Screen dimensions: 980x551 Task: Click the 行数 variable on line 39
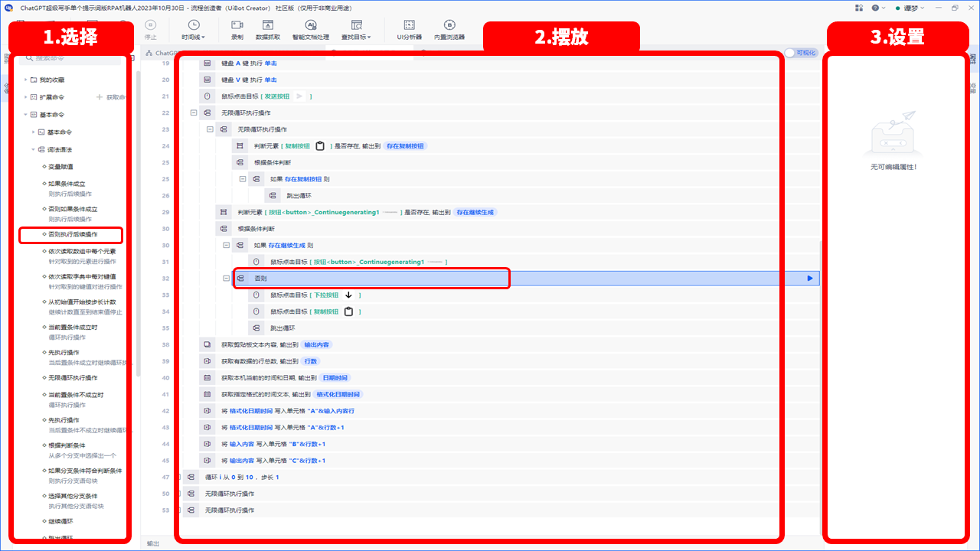tap(311, 361)
